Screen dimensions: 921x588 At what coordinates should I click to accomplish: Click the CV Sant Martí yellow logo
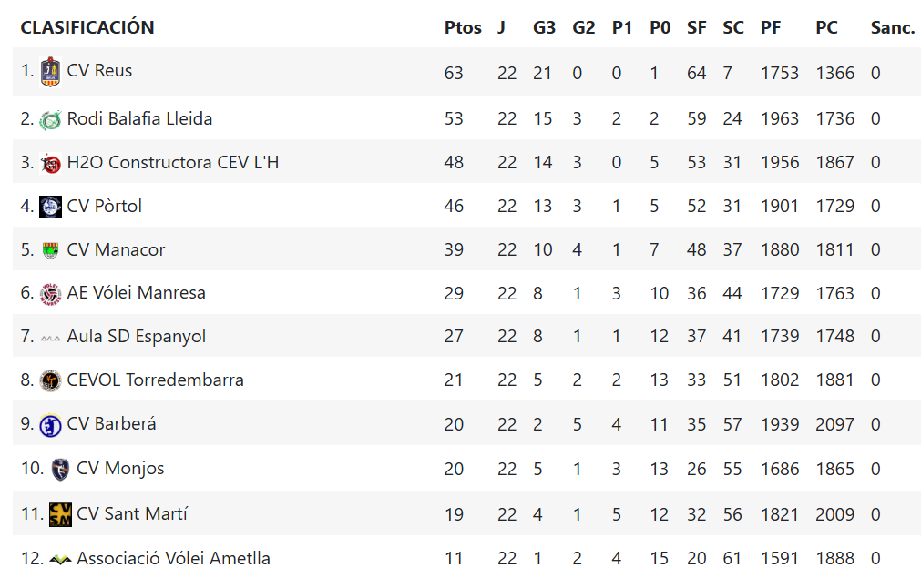coord(60,514)
